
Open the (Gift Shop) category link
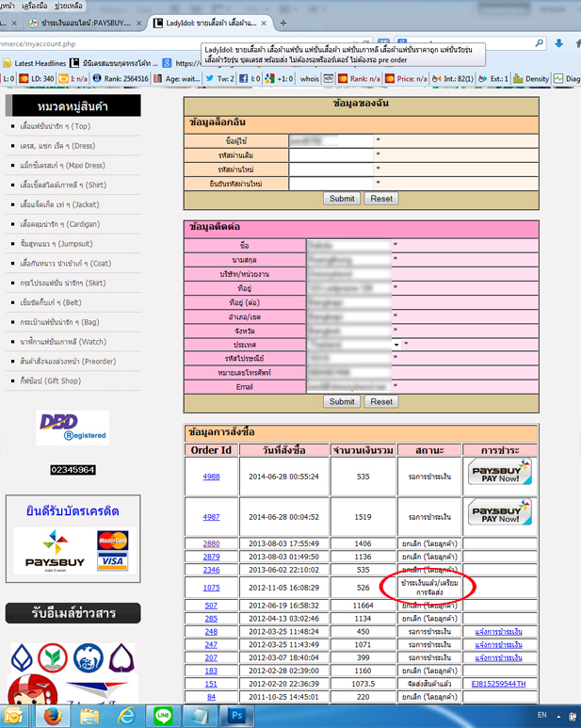50,380
